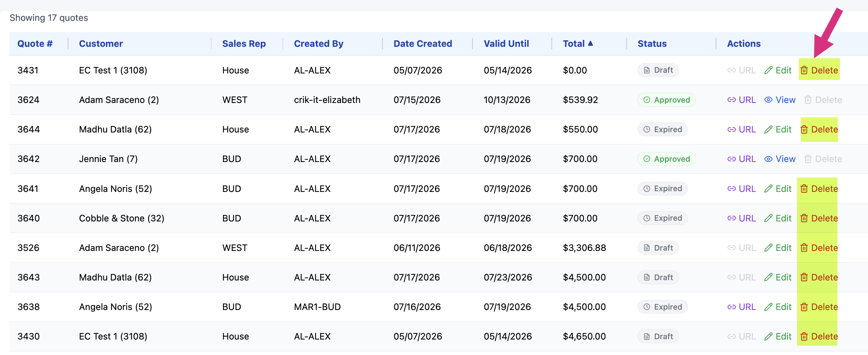Viewport: 868px width, 355px height.
Task: Sort by the Customer column header
Action: (x=101, y=44)
